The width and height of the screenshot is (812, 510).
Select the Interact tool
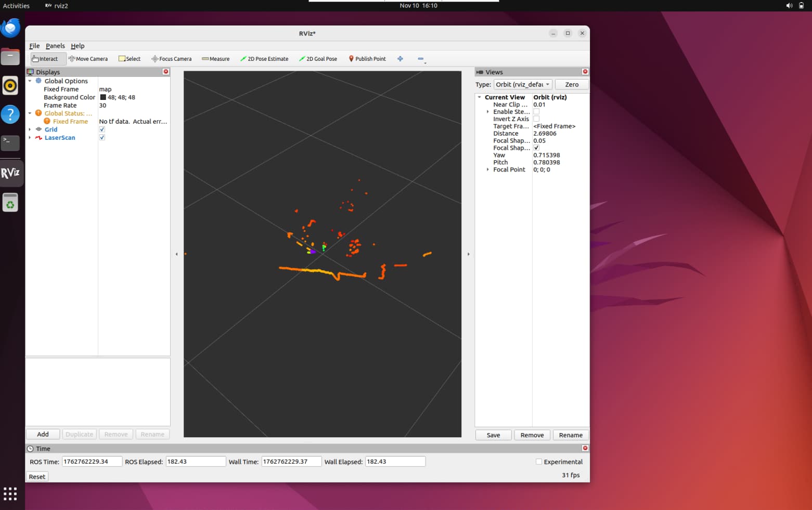48,59
